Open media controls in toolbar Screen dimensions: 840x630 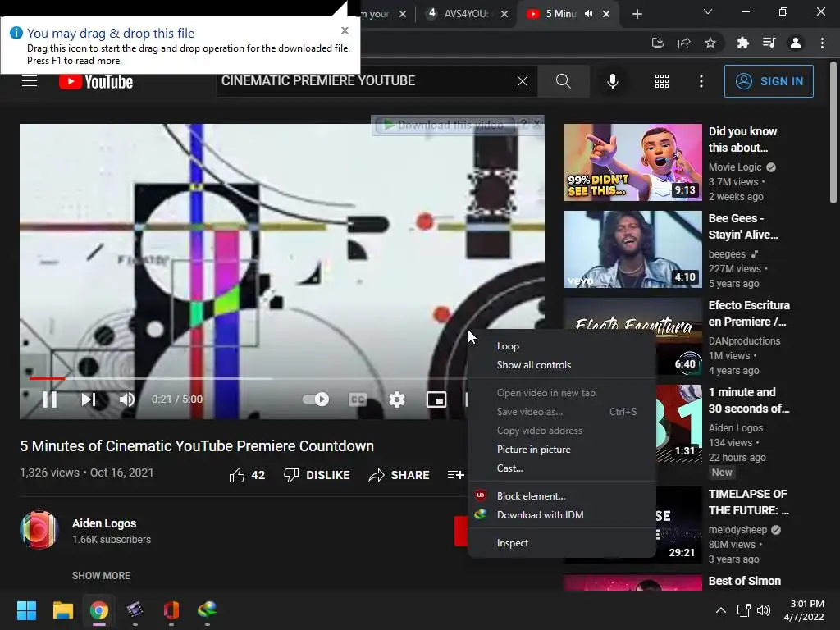[x=769, y=43]
